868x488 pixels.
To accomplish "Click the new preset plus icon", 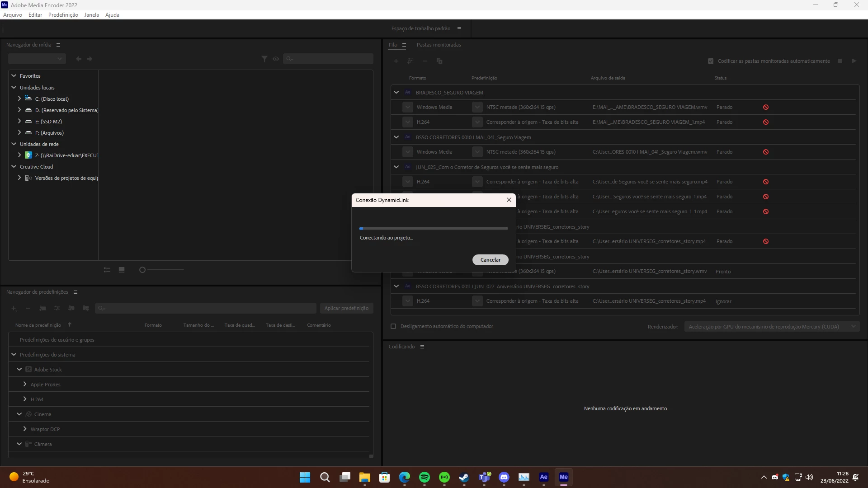I will (x=14, y=308).
